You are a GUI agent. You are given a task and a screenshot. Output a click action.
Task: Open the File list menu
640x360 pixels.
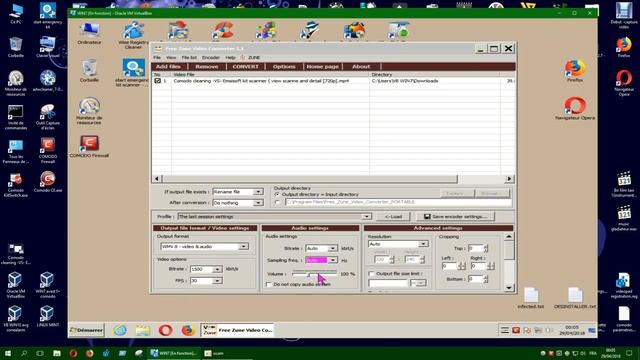(189, 58)
